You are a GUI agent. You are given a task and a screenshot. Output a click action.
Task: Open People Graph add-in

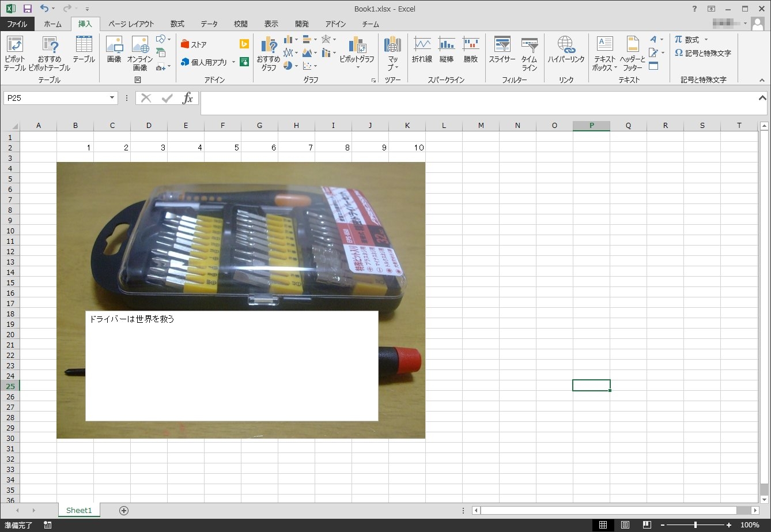(x=244, y=62)
